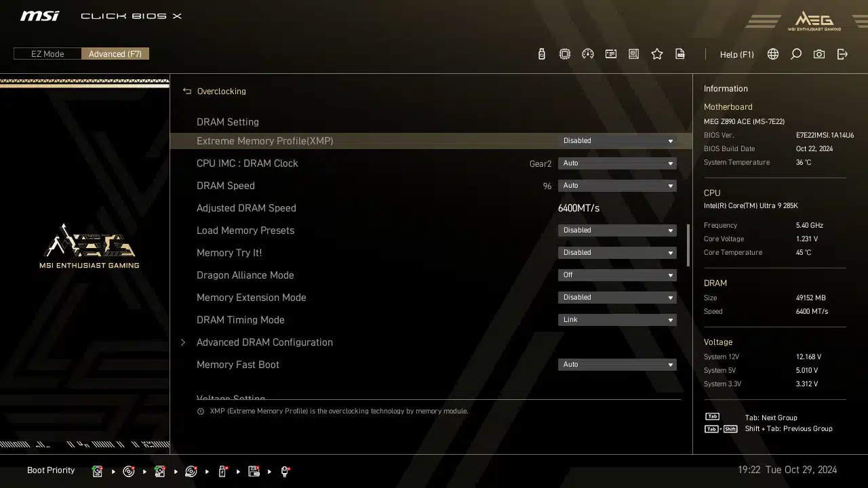Open the motherboard explorer icon

click(634, 54)
